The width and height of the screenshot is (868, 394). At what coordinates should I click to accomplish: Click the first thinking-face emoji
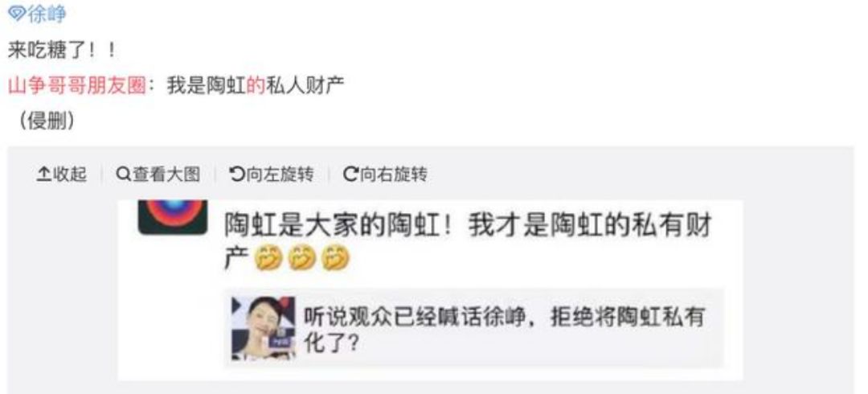click(268, 259)
